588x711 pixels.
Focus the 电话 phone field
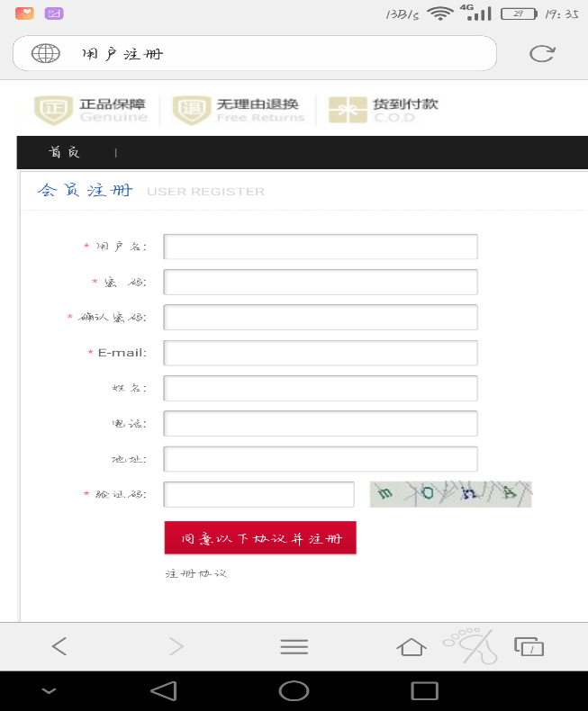(321, 424)
